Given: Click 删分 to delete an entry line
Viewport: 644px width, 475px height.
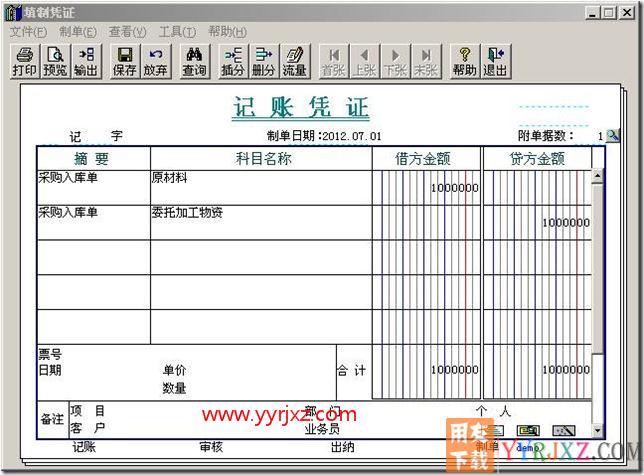Looking at the screenshot, I should click(264, 62).
